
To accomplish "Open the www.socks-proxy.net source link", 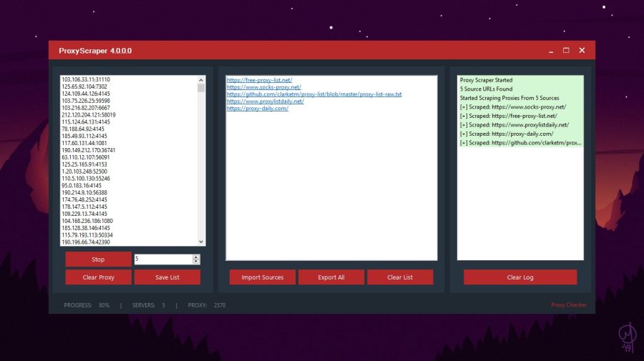I will click(263, 87).
